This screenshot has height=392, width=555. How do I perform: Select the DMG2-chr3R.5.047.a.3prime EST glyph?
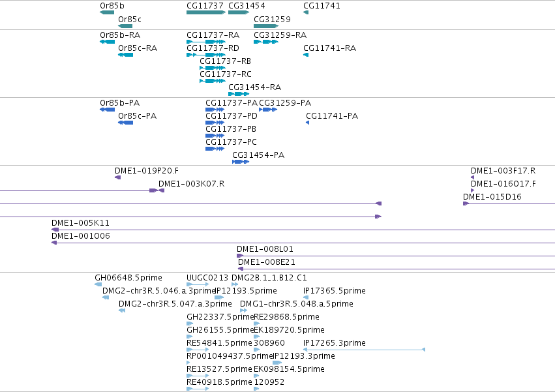(x=122, y=311)
